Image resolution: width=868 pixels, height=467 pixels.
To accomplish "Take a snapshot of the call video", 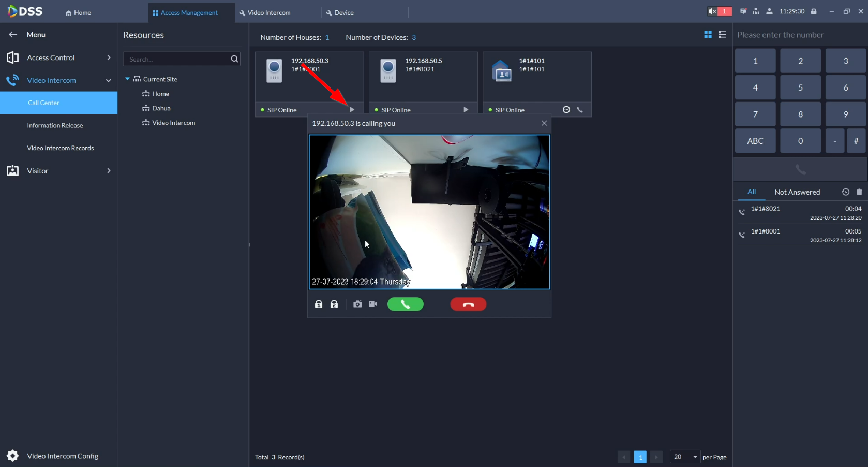I will click(357, 304).
